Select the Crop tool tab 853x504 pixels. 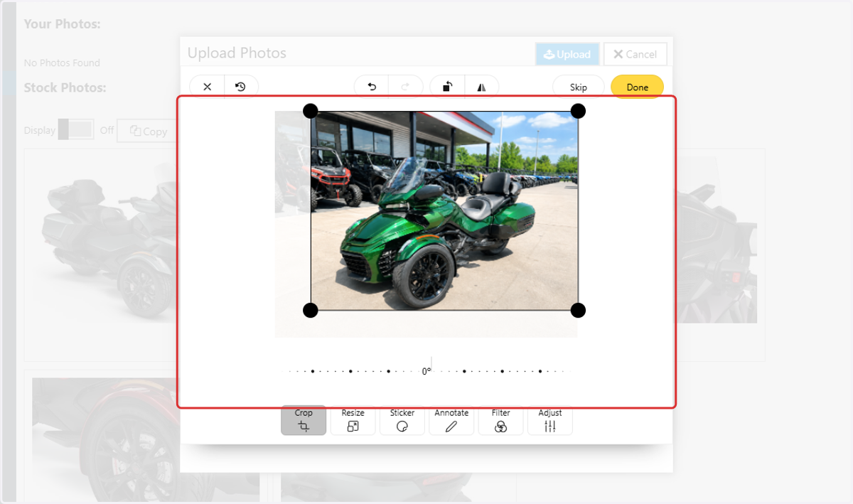304,420
